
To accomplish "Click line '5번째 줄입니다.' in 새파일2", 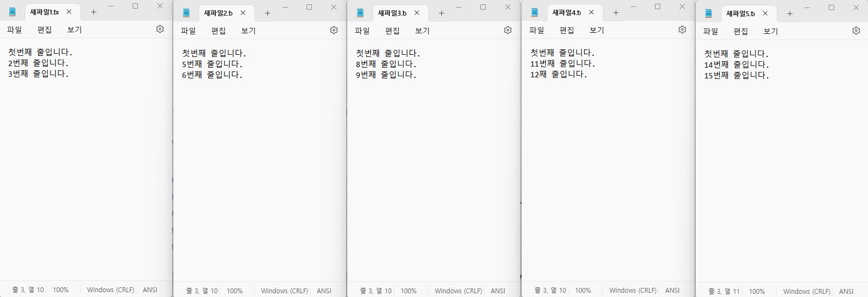I will 212,64.
